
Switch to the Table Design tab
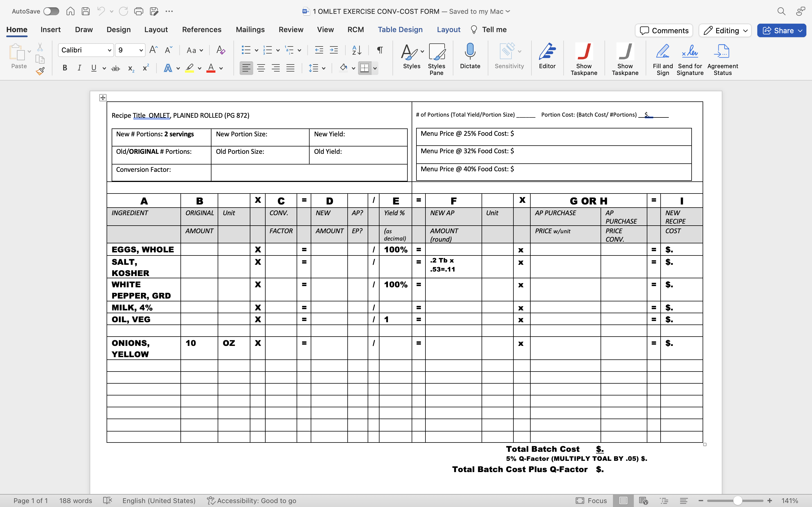tap(400, 30)
